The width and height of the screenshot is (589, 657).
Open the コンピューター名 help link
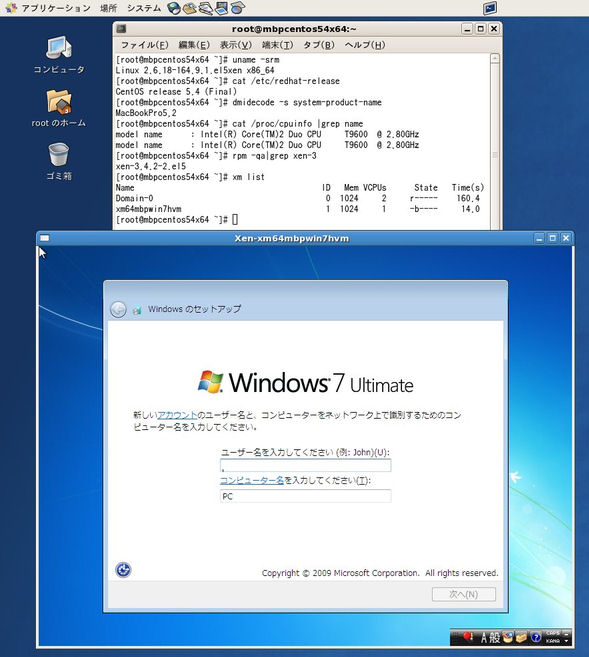pos(252,480)
